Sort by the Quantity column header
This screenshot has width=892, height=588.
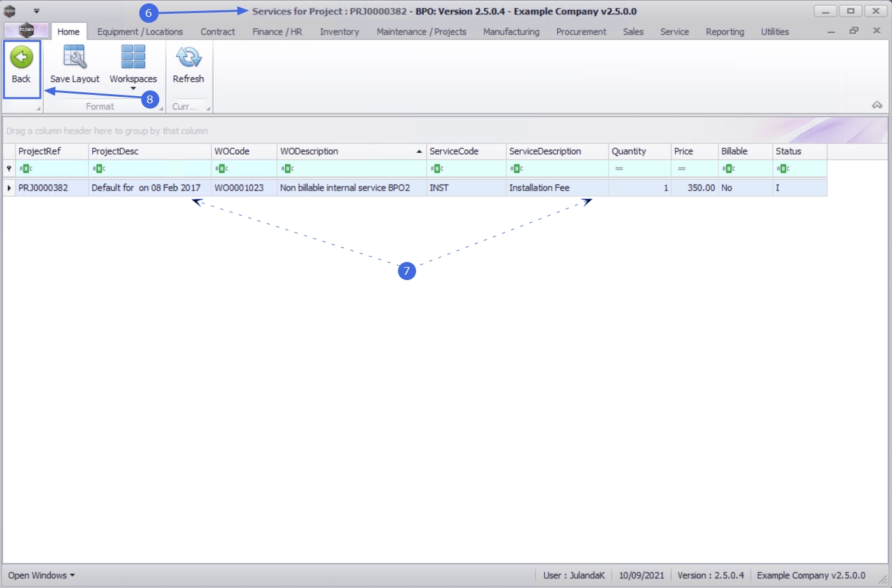[x=640, y=151]
